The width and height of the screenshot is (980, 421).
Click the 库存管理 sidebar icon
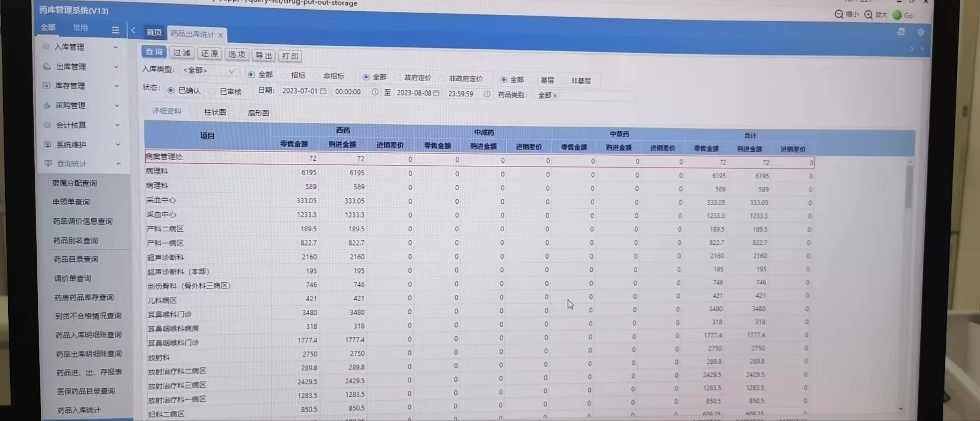46,85
